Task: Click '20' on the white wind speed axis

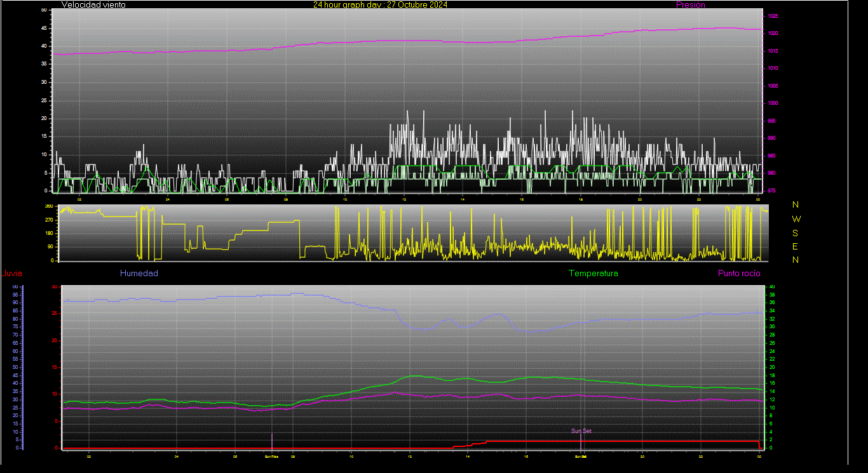Action: [44, 119]
